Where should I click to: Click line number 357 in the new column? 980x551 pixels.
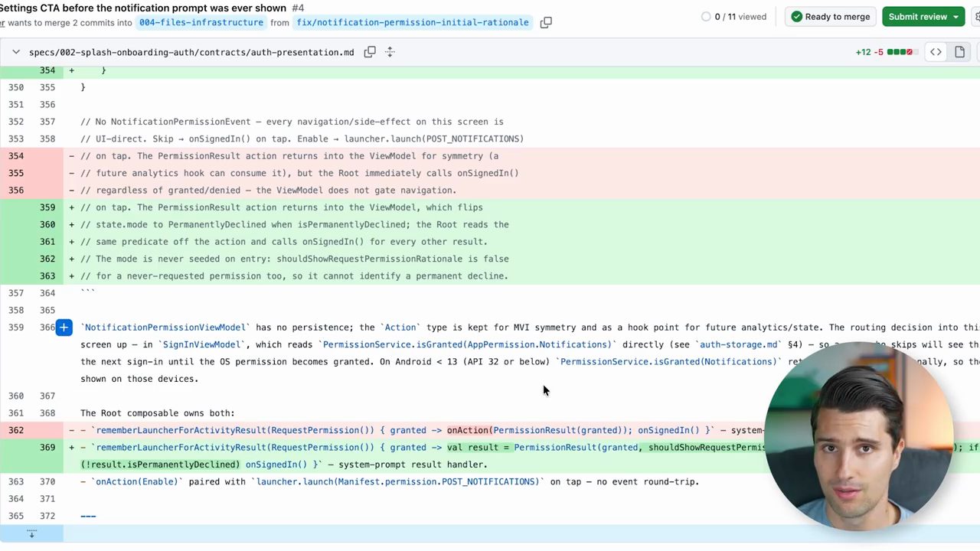[47, 122]
